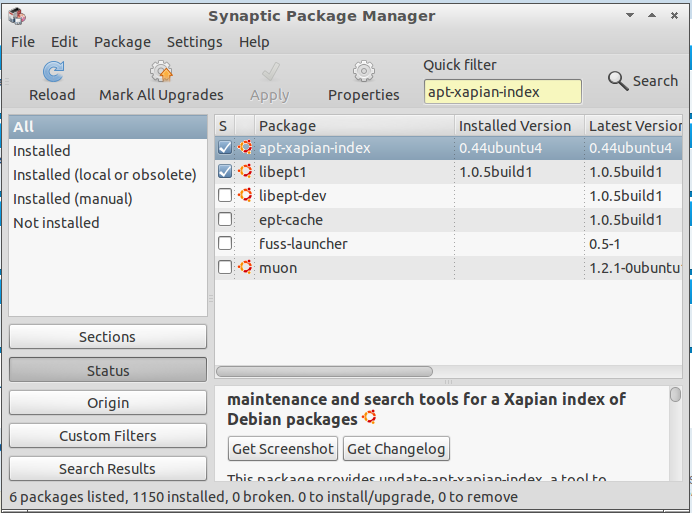
Task: Click latest version 0.5-1 of fuss-launcher
Action: click(x=604, y=244)
